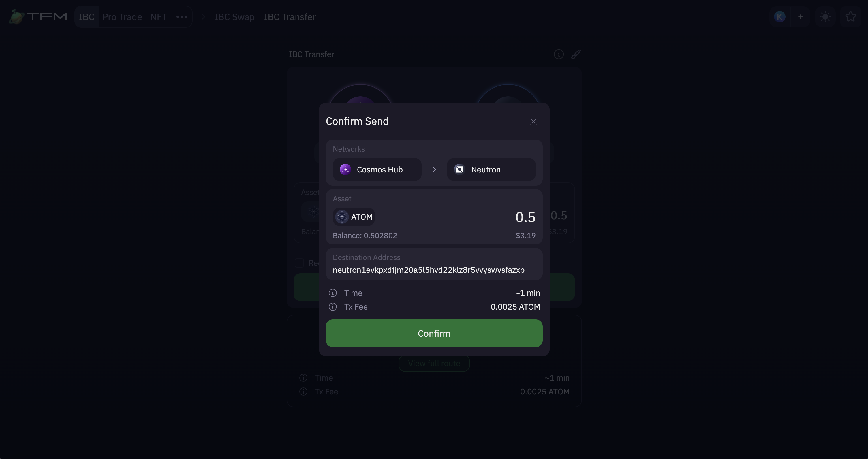
Task: Click the ATOM asset chip
Action: 354,217
